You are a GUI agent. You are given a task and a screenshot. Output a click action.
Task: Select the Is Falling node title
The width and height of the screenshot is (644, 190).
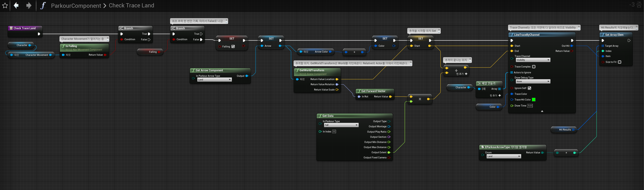(x=71, y=46)
